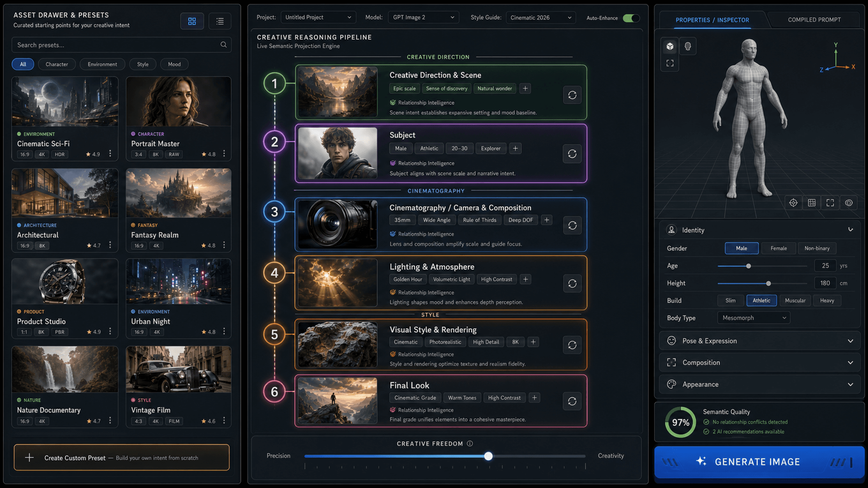
Task: Set build to Heavy
Action: pos(827,300)
